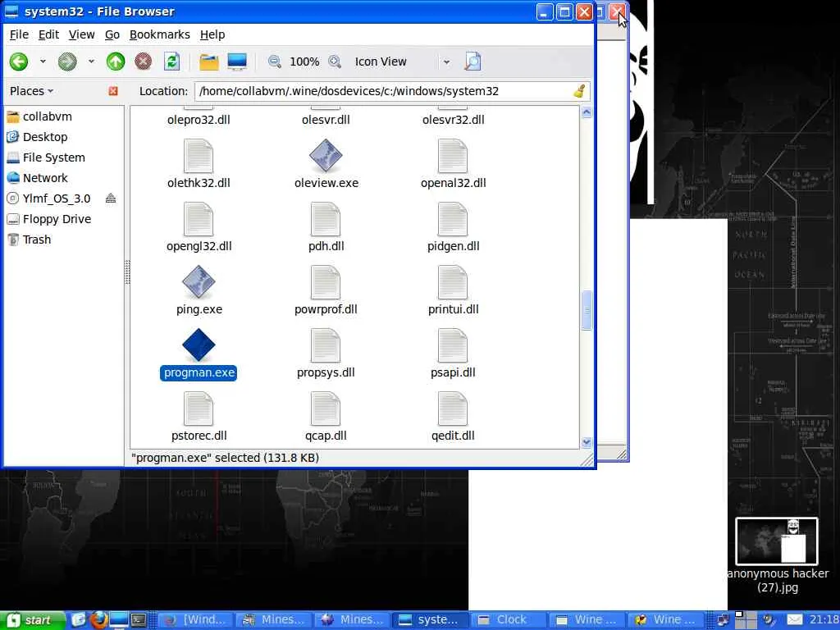Click the Forward navigation arrow
Viewport: 840px width, 630px height.
pos(67,62)
